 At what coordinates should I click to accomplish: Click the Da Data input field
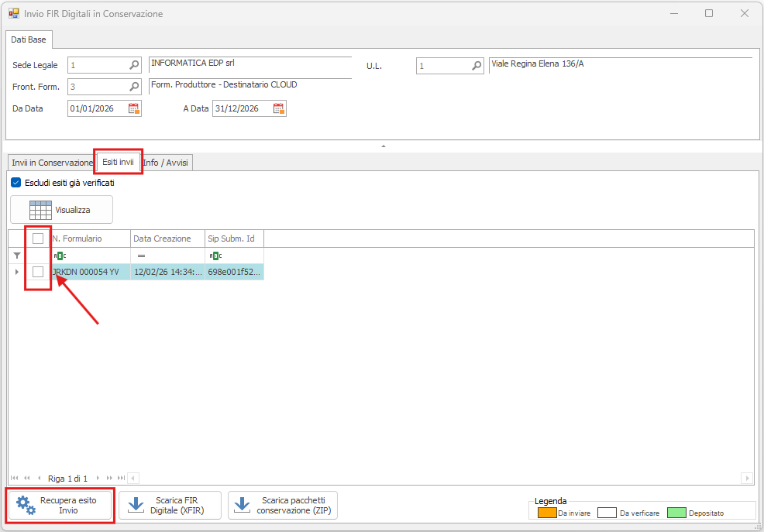pos(96,108)
